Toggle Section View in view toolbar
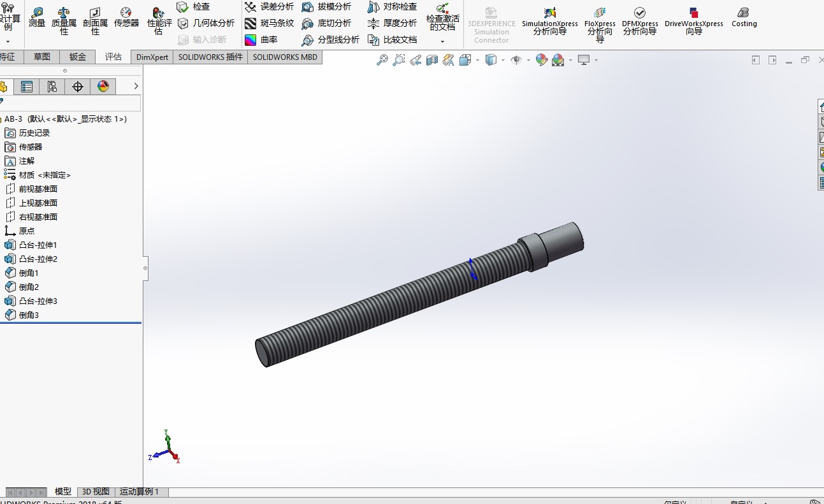The height and width of the screenshot is (504, 824). [x=432, y=60]
